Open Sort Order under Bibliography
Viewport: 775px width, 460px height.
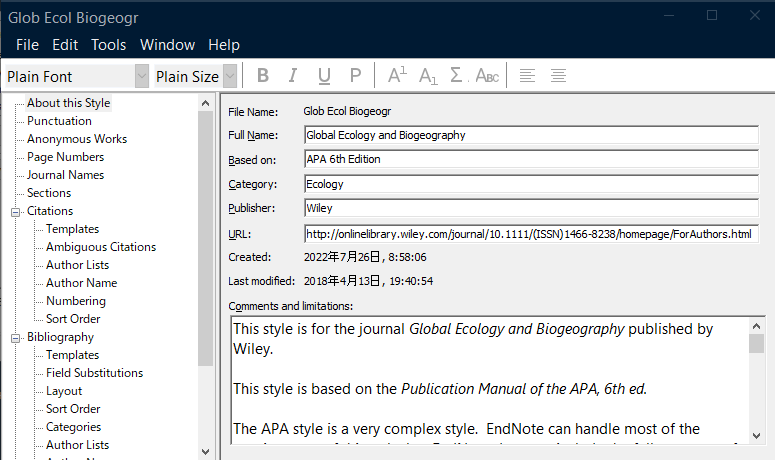pos(73,409)
